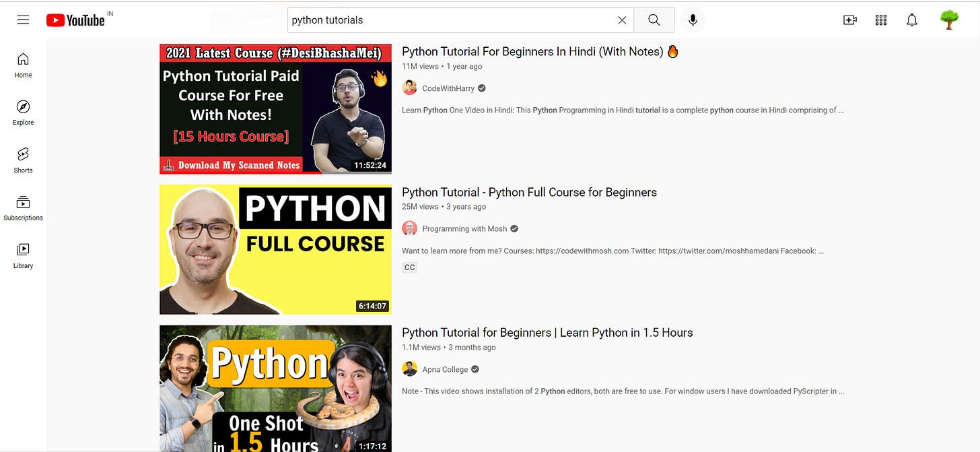Open Subscriptions in the sidebar
The image size is (980, 452).
pyautogui.click(x=23, y=209)
